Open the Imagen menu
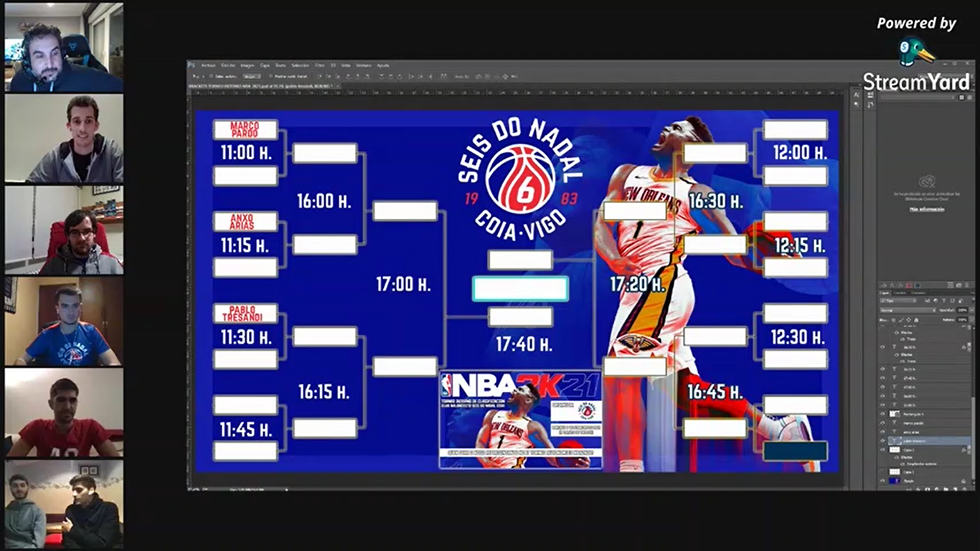 (x=247, y=65)
